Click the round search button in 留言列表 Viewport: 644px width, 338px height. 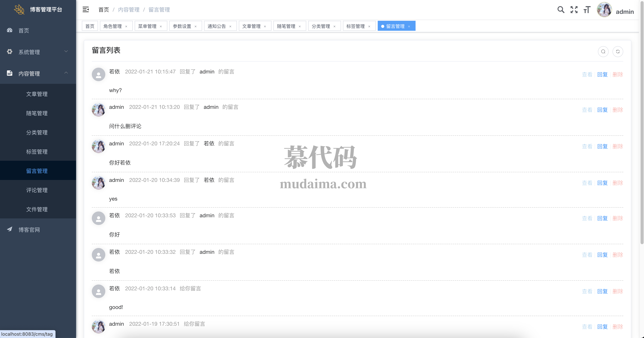tap(603, 52)
